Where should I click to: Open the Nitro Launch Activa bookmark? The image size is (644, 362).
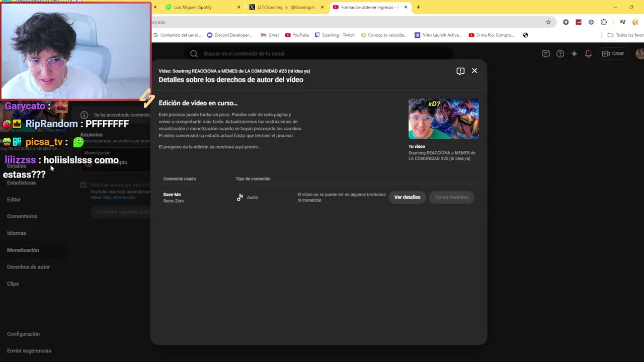(438, 35)
